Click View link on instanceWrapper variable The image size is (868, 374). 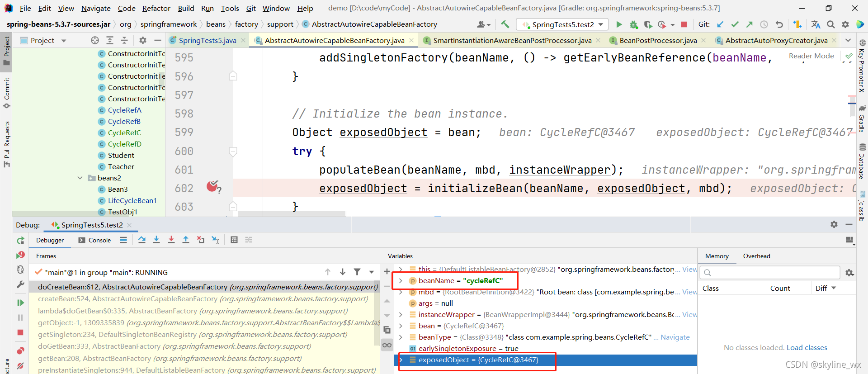[689, 314]
